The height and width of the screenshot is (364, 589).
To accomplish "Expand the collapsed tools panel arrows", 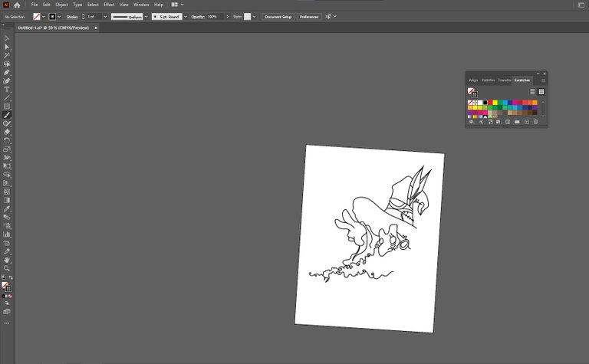I will click(3, 25).
